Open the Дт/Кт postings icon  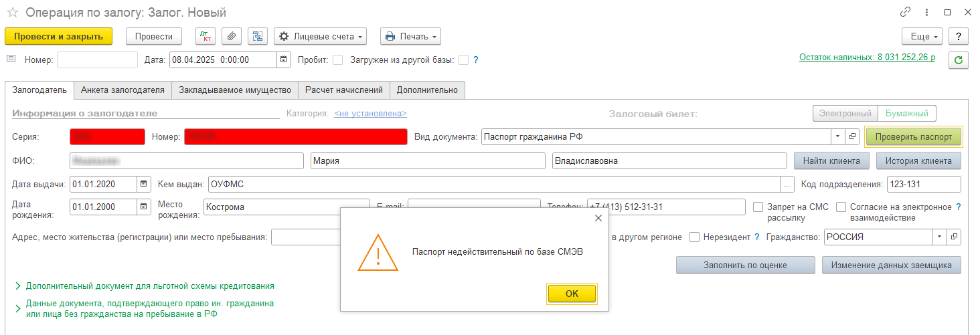pyautogui.click(x=205, y=36)
